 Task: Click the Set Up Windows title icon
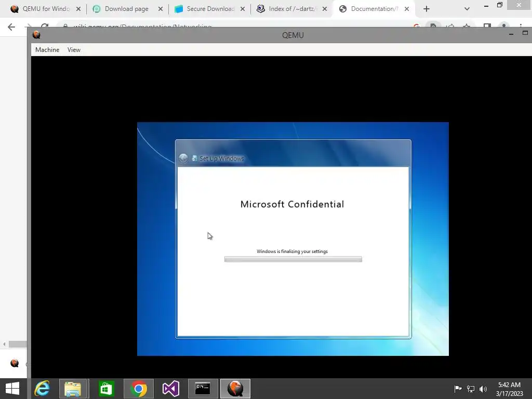pyautogui.click(x=194, y=158)
